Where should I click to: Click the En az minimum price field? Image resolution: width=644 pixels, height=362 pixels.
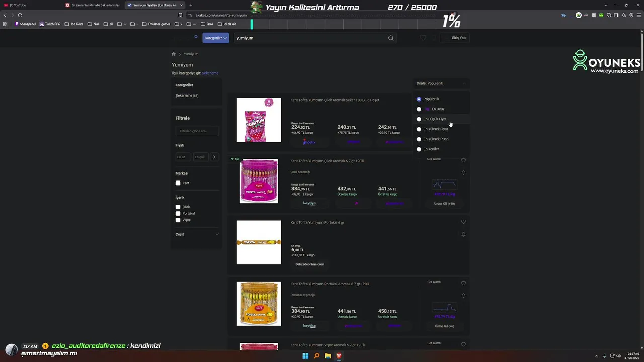point(183,157)
